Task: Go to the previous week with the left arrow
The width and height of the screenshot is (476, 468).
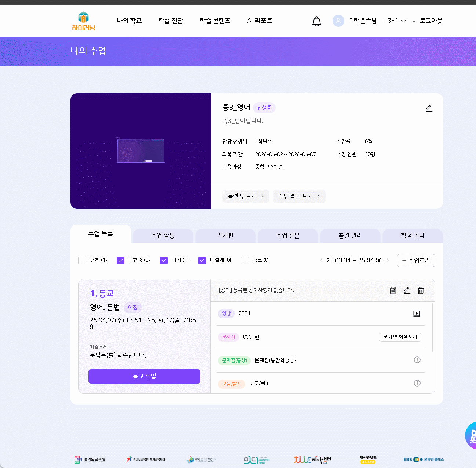Action: click(321, 260)
